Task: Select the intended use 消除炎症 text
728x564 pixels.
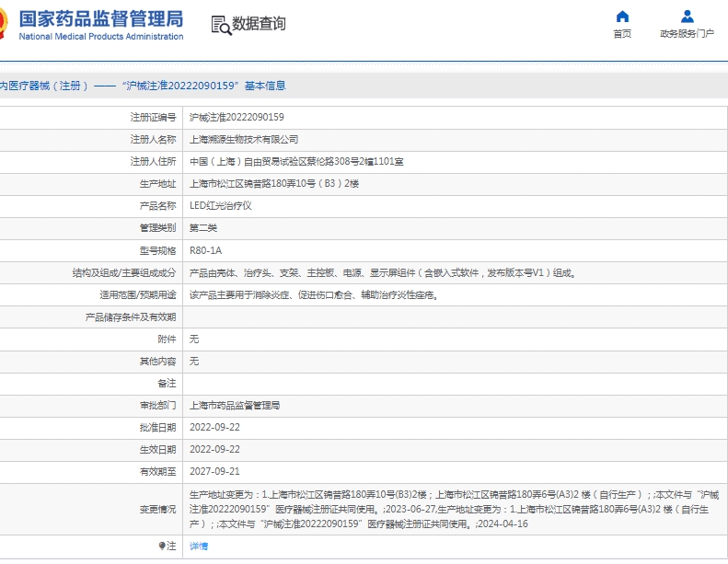Action: (314, 294)
